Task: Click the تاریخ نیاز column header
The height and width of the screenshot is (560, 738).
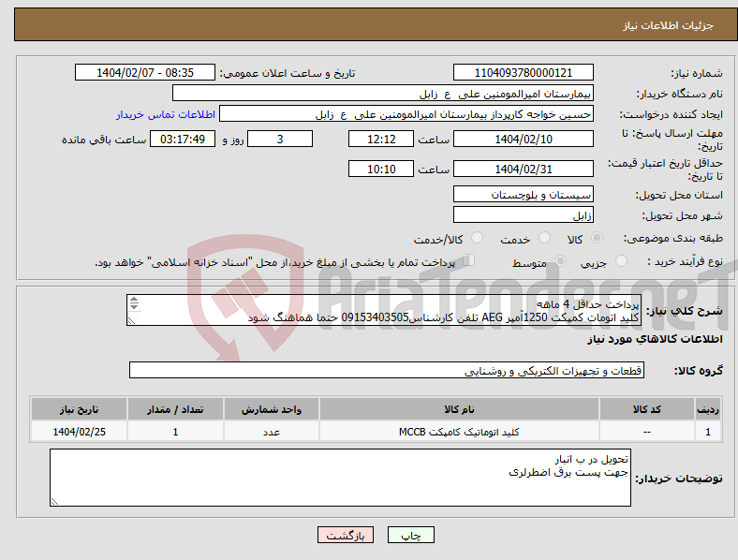Action: point(79,409)
